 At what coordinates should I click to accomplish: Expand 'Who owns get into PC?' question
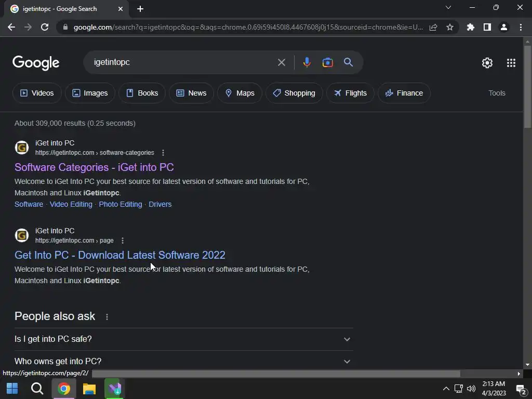(184, 362)
